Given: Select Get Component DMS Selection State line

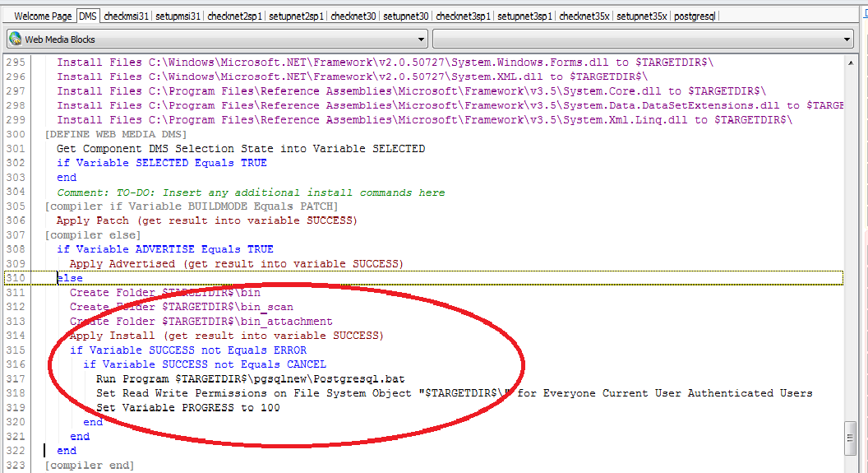Looking at the screenshot, I should click(241, 148).
